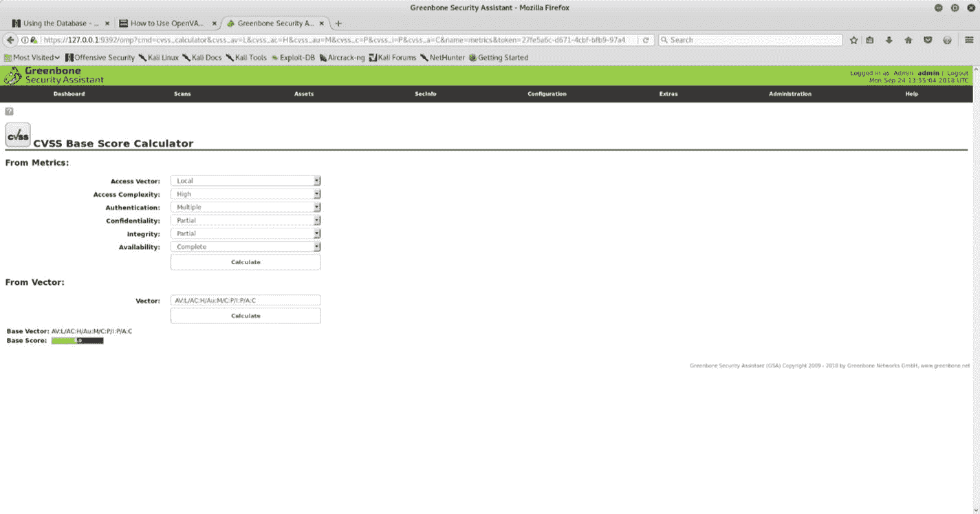The image size is (980, 514).
Task: Open Kali Tools bookmark
Action: pos(246,58)
